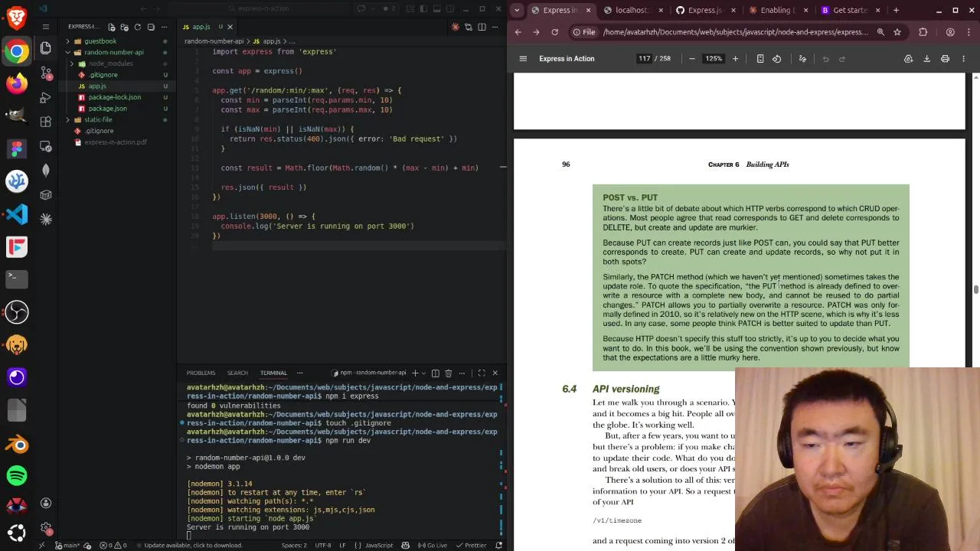This screenshot has height=551, width=980.
Task: Switch to the SEARCH panel tab
Action: (237, 373)
